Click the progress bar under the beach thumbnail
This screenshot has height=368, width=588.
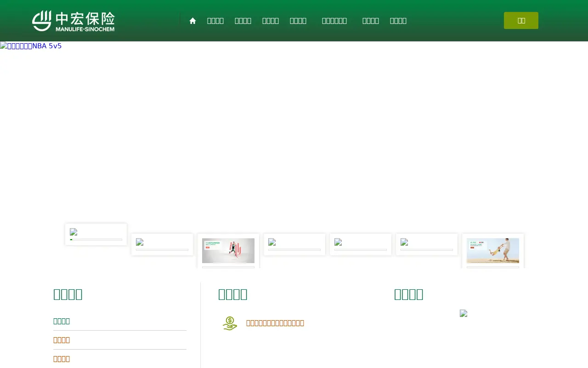pyautogui.click(x=493, y=267)
